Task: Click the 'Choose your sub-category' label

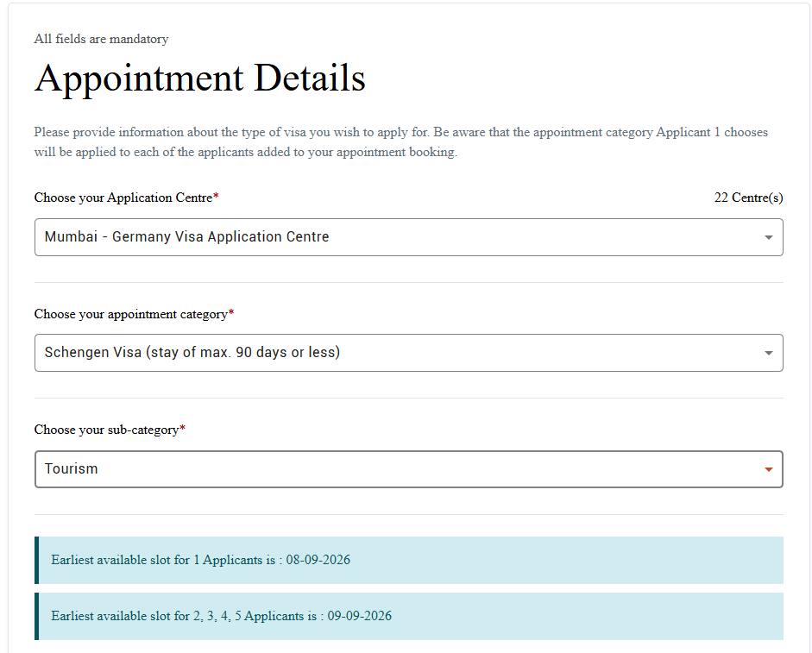Action: pyautogui.click(x=106, y=430)
